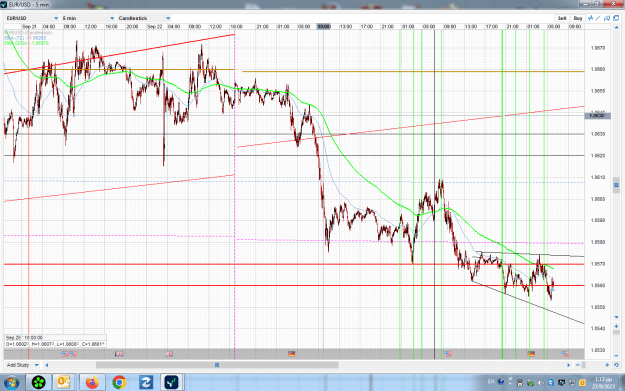
Task: Zoom in price axis with plus icon
Action: click(x=616, y=326)
